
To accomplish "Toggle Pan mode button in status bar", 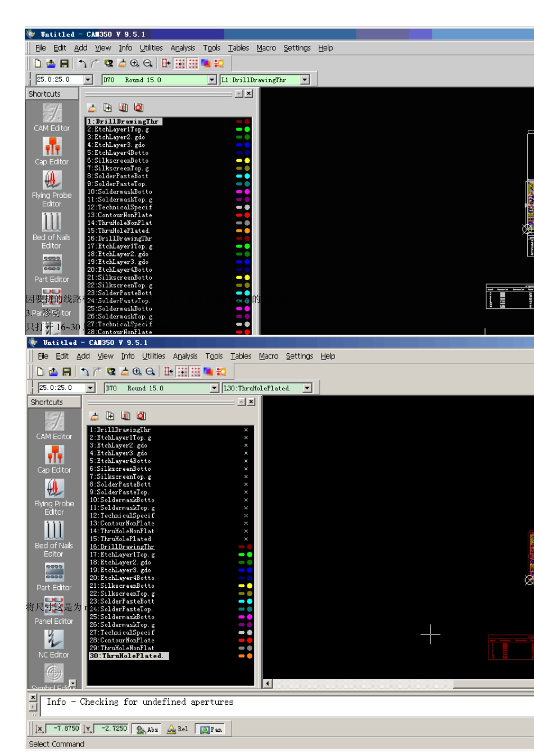I will click(x=211, y=729).
